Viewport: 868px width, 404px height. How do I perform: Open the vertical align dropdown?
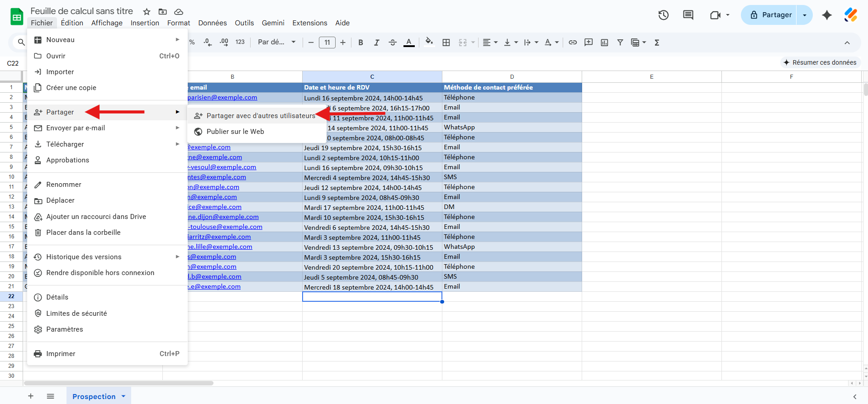[511, 43]
